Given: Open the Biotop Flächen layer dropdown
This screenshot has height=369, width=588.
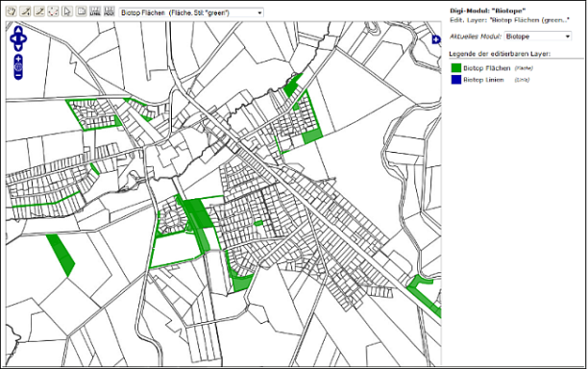Looking at the screenshot, I should pos(191,12).
